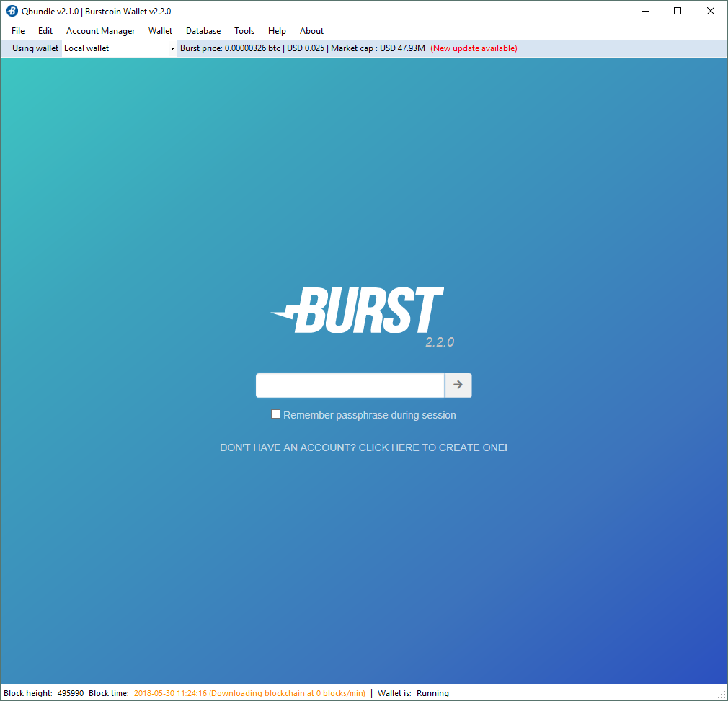The width and height of the screenshot is (728, 701).
Task: Click the Block height 495990 value
Action: 71,693
